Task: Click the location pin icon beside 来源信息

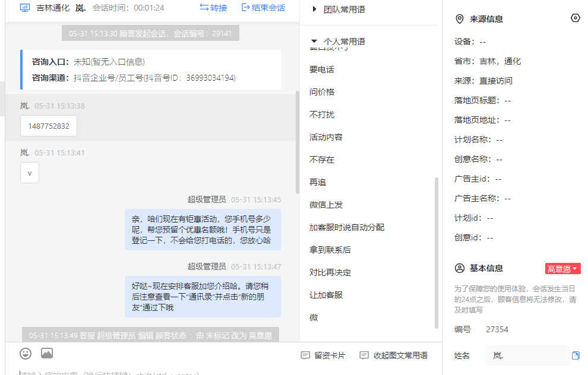Action: (459, 19)
